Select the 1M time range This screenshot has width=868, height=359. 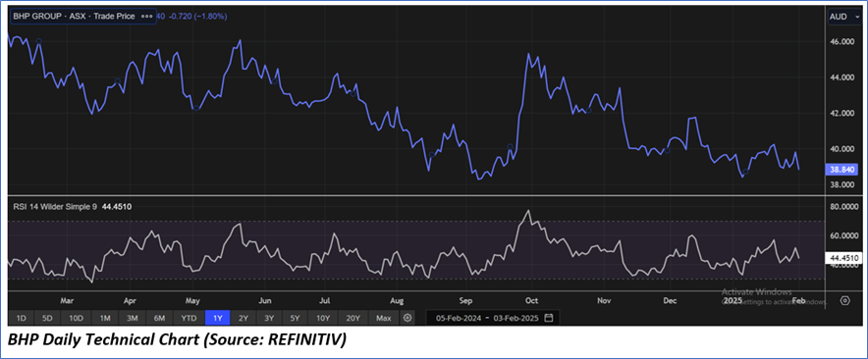point(105,318)
